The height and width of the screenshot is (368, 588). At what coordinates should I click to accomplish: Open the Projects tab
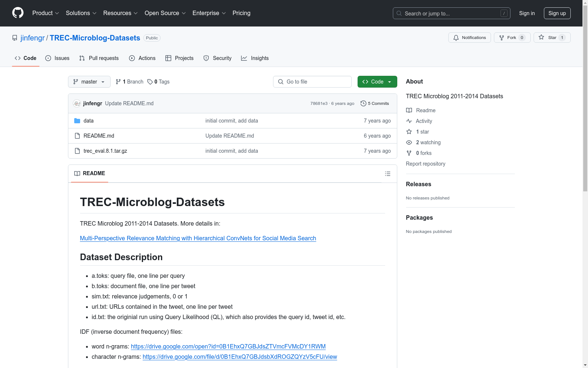click(179, 58)
